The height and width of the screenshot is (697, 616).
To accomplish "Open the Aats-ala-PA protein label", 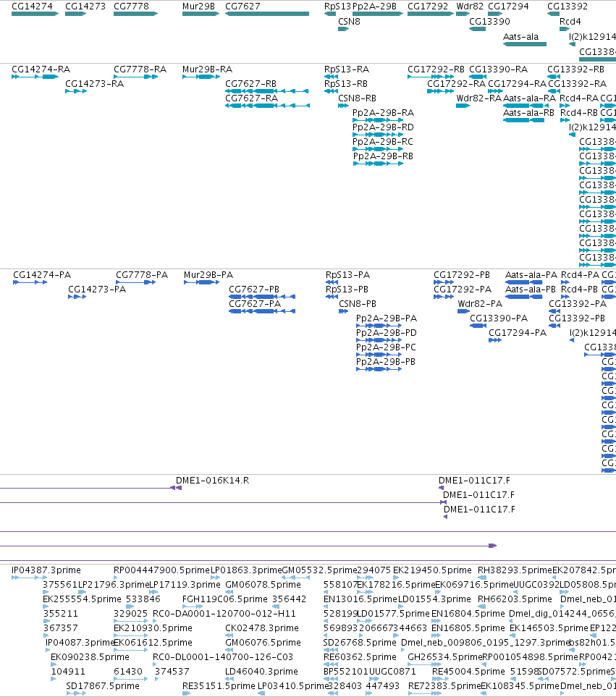I will 531,275.
